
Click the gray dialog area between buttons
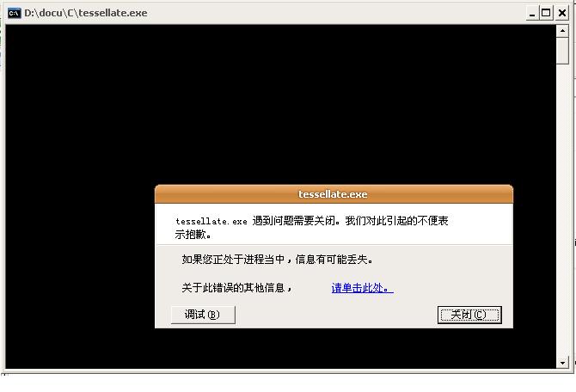tap(336, 315)
